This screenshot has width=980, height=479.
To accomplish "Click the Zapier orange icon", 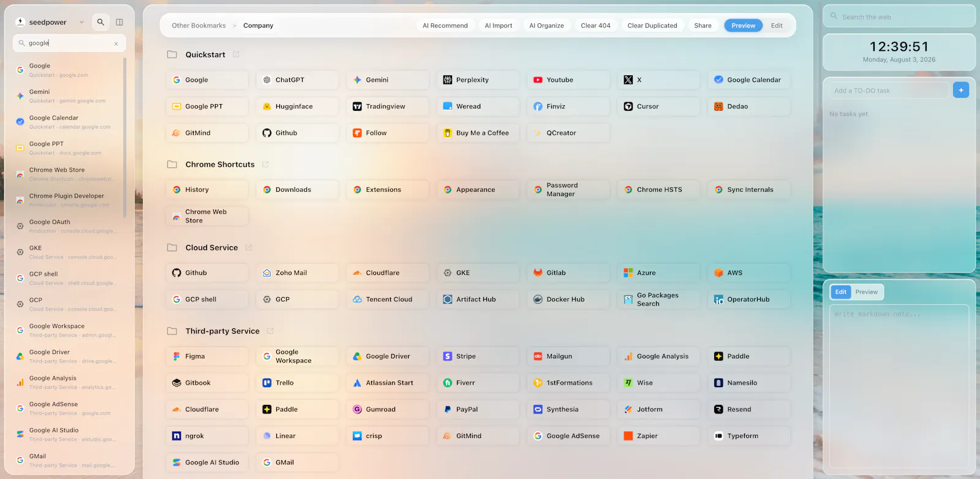I will point(628,436).
